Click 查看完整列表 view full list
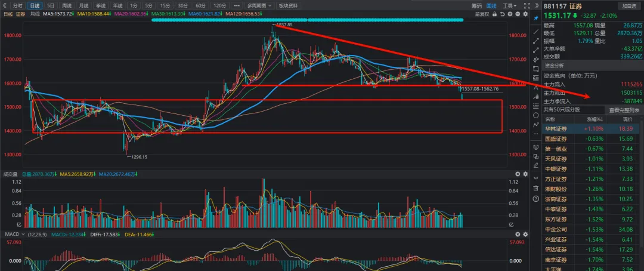The width and height of the screenshot is (644, 271). click(624, 110)
